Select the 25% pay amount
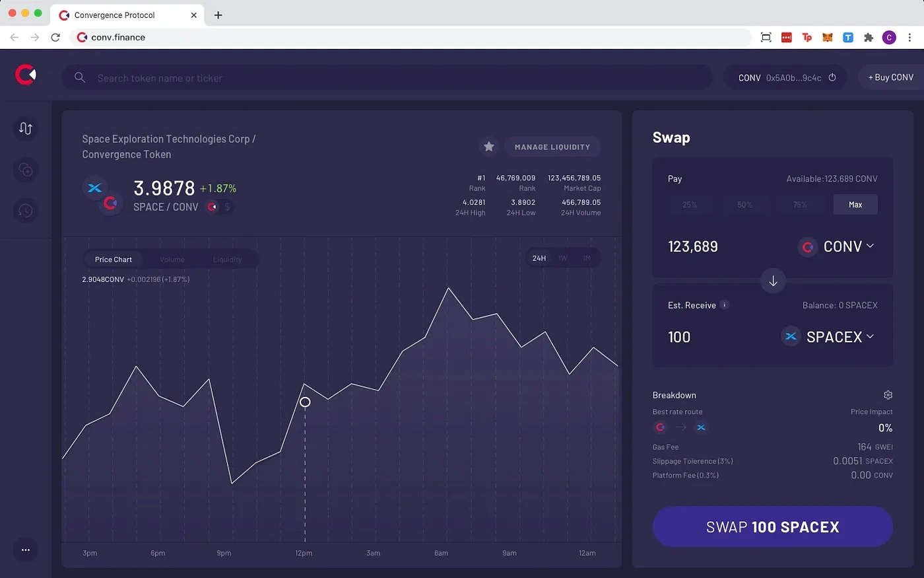 pos(690,205)
